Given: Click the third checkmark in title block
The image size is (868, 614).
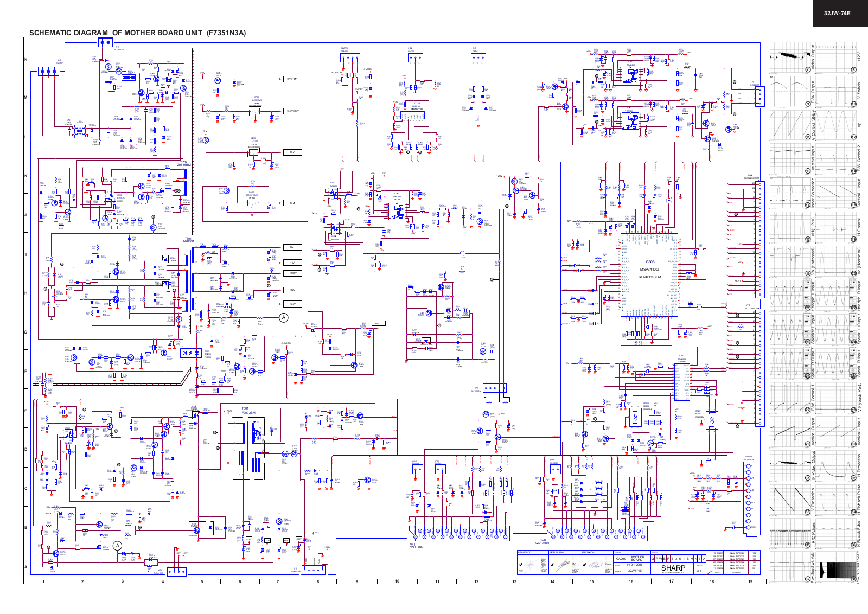Looking at the screenshot, I should [584, 565].
